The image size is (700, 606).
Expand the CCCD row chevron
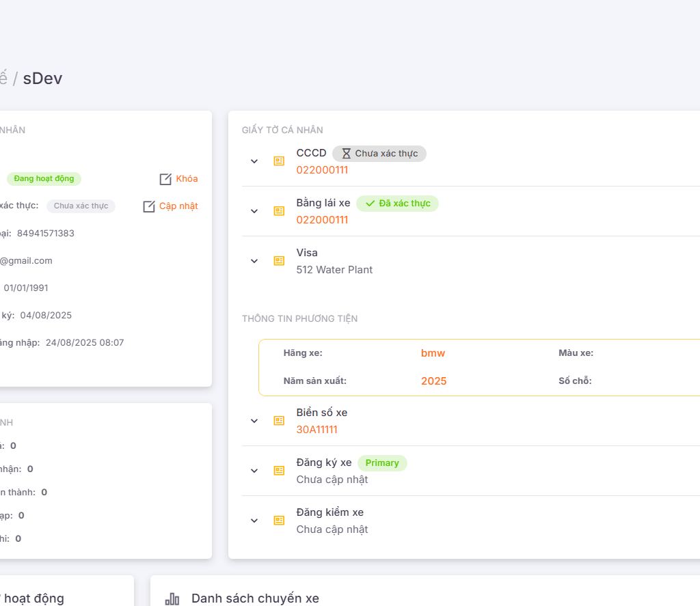(x=254, y=161)
